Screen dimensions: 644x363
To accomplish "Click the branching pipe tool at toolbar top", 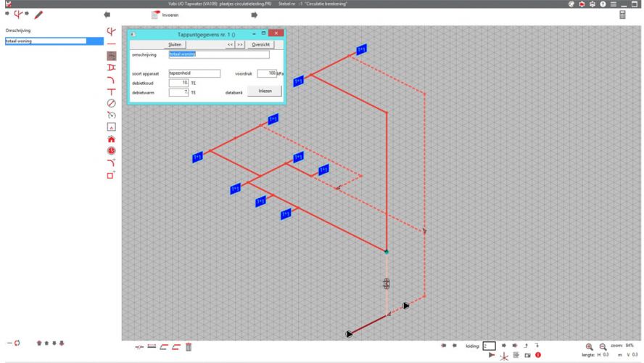I will [x=111, y=31].
